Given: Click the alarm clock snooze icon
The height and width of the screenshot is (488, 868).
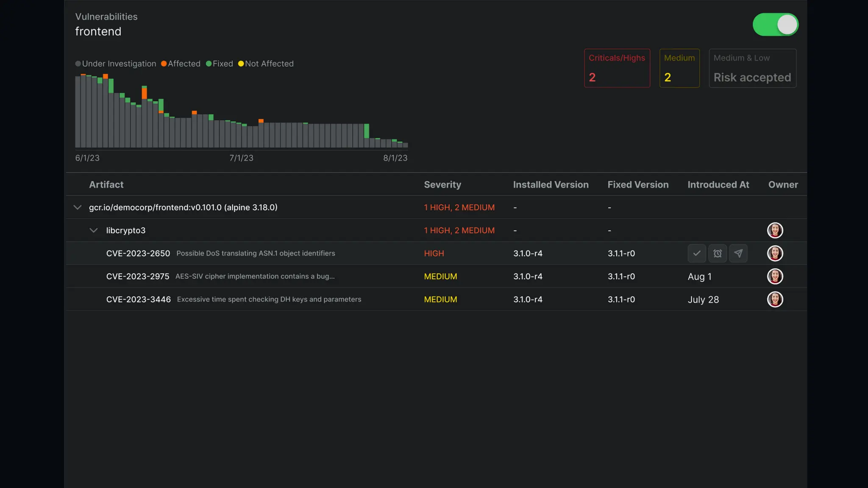Looking at the screenshot, I should pos(717,253).
